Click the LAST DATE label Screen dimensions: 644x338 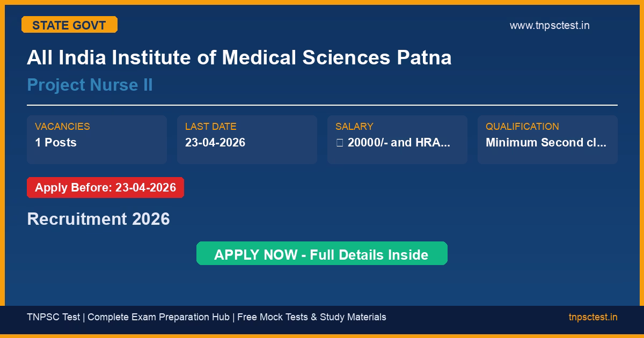[210, 127]
